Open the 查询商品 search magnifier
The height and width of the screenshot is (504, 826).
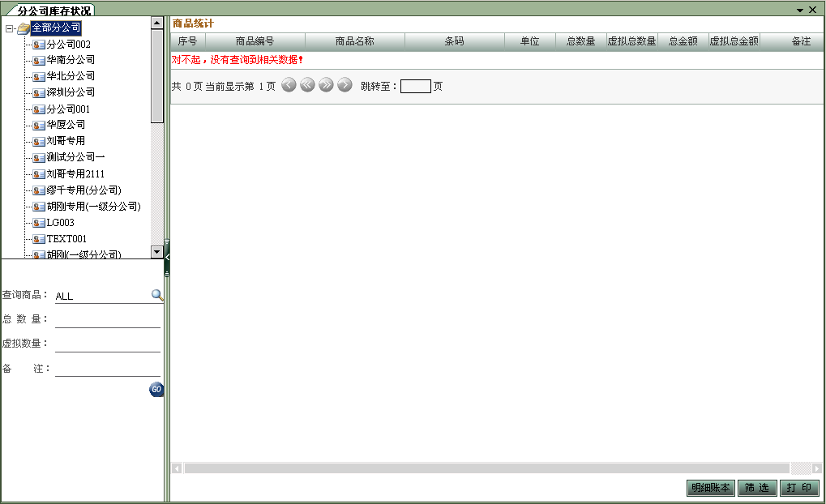(x=156, y=295)
